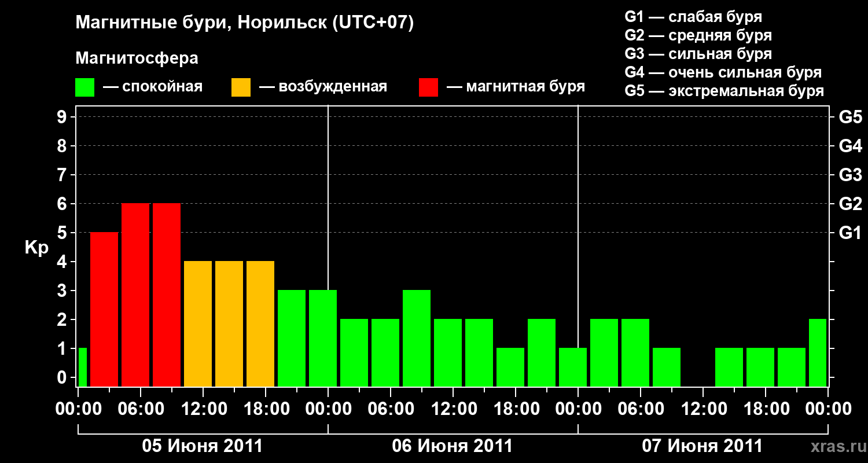
Task: Click the 'Магнитосфера' subtitle text
Action: pos(137,58)
